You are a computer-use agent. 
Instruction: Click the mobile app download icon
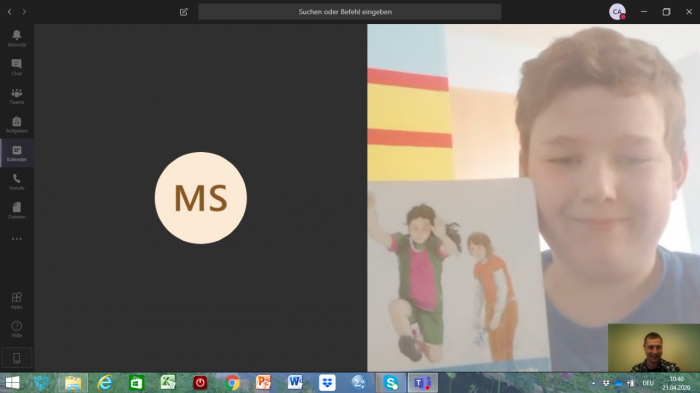17,358
